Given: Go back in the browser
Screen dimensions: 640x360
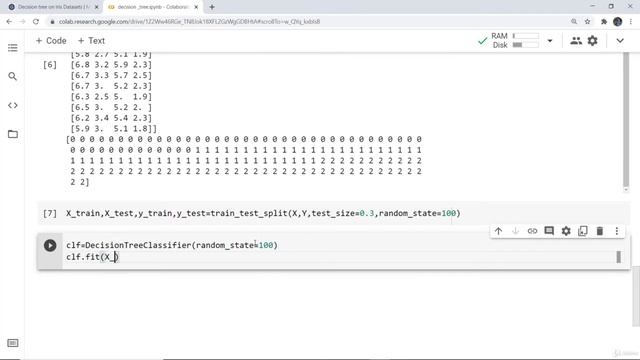Looking at the screenshot, I should [9, 22].
